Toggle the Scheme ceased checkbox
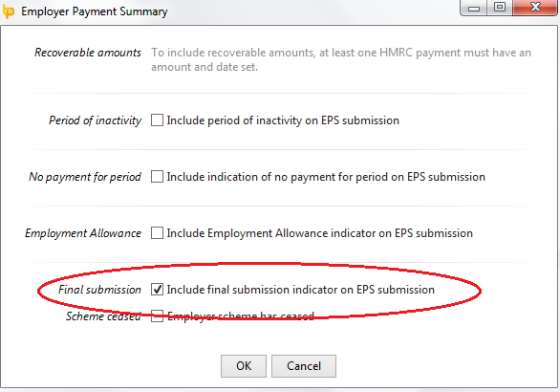This screenshot has height=392, width=560. coord(157,316)
